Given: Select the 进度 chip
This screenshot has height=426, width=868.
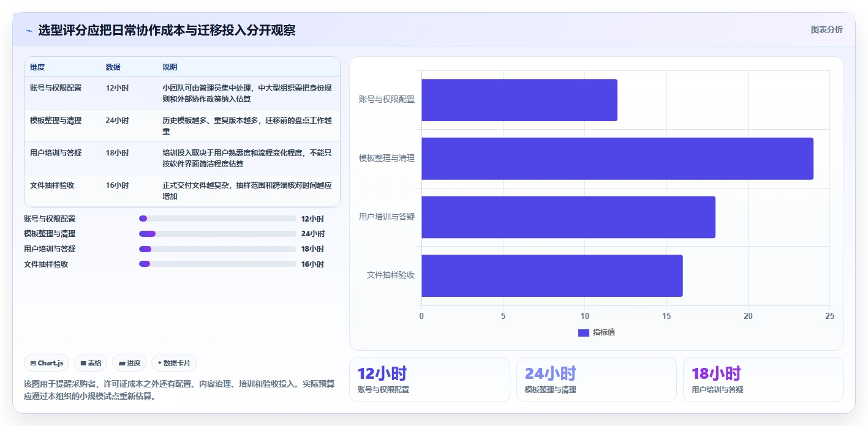Looking at the screenshot, I should coord(129,363).
